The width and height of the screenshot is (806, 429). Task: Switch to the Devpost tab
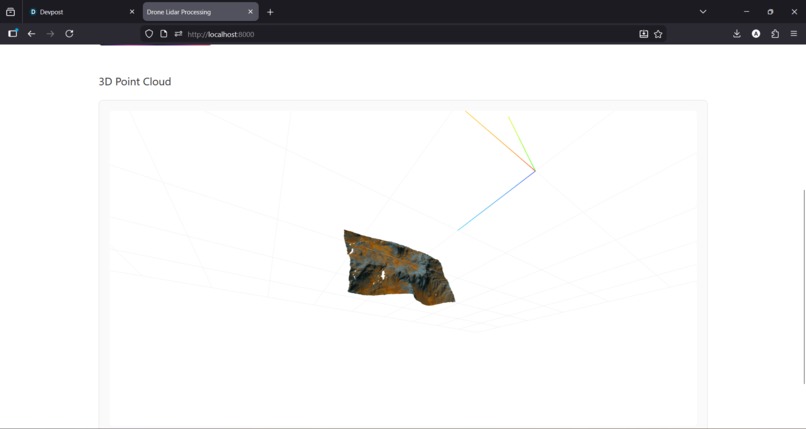[x=82, y=12]
